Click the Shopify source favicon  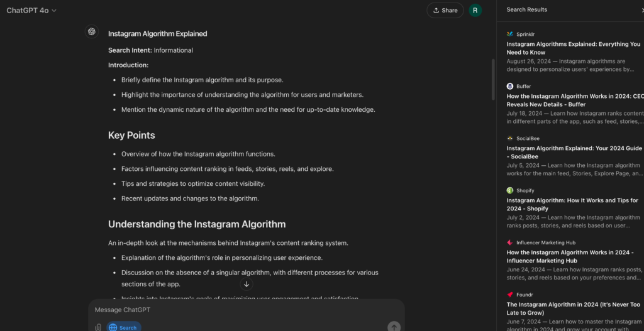tap(510, 190)
